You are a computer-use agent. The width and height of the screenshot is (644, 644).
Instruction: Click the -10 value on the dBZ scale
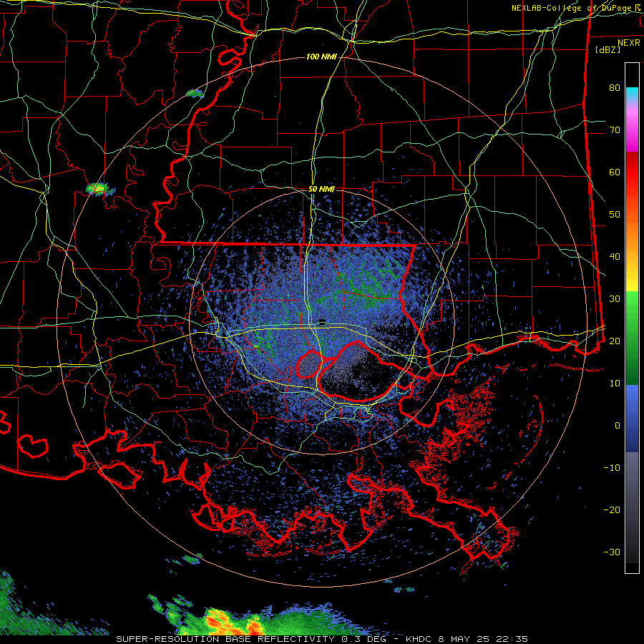612,468
